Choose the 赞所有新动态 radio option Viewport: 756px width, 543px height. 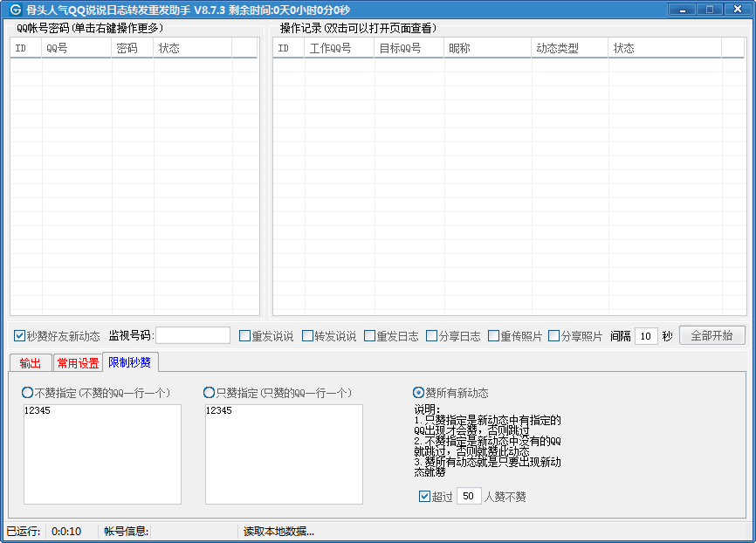(419, 393)
